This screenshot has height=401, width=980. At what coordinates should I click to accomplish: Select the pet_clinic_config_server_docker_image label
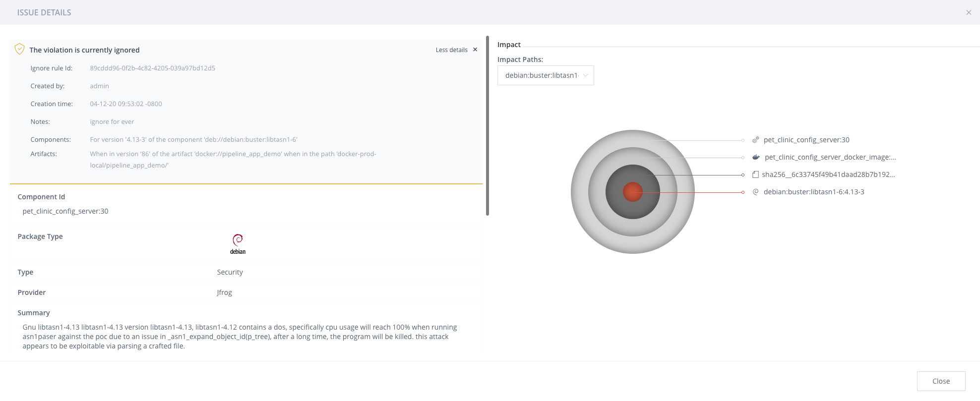(830, 157)
